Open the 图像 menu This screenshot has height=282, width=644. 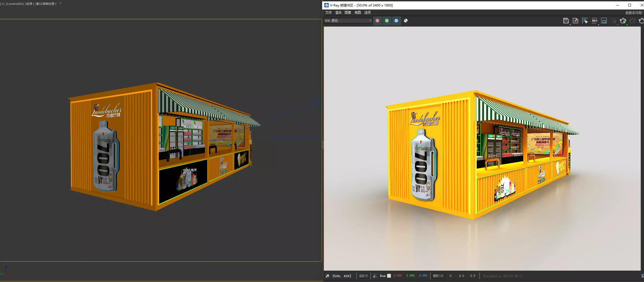pos(348,12)
